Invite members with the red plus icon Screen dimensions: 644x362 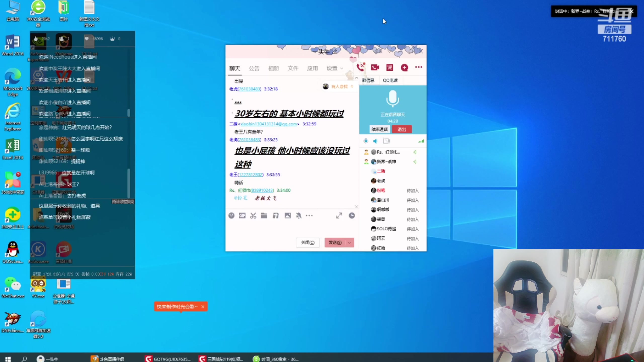click(404, 67)
